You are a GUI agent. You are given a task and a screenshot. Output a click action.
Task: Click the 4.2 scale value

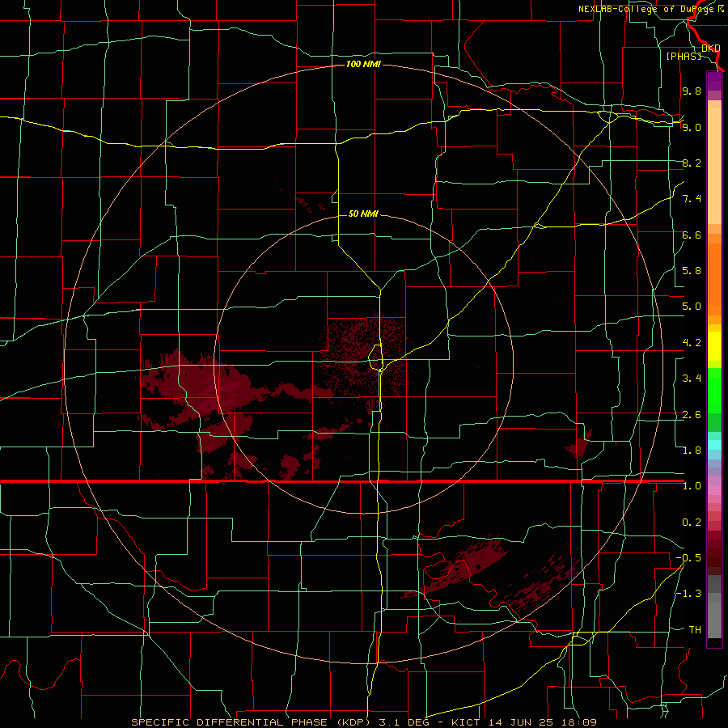click(x=692, y=343)
